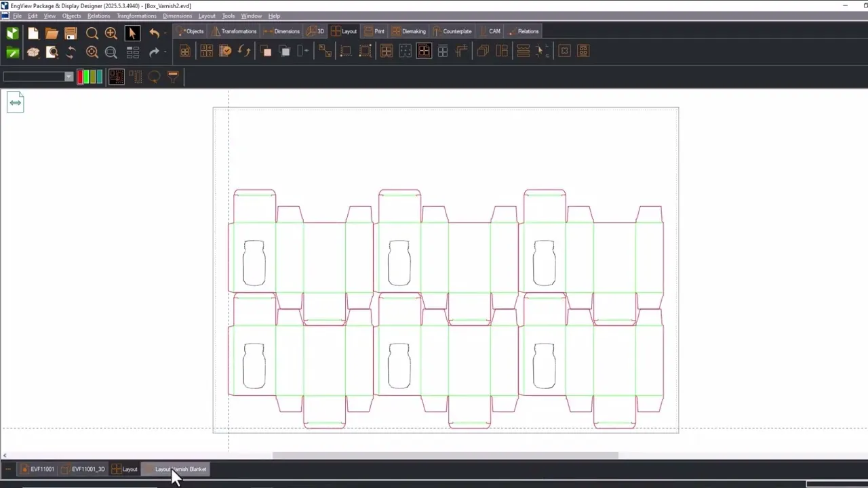
Task: Click the scroll left arrow
Action: pos(5,455)
